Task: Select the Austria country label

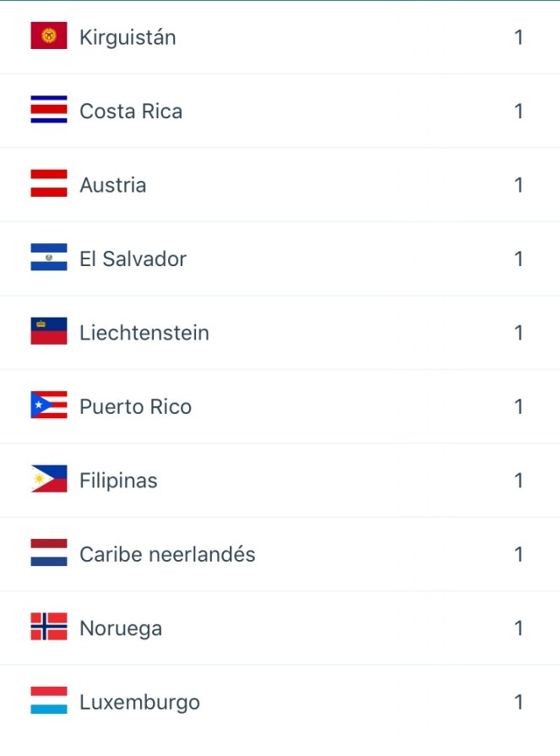Action: pyautogui.click(x=112, y=185)
